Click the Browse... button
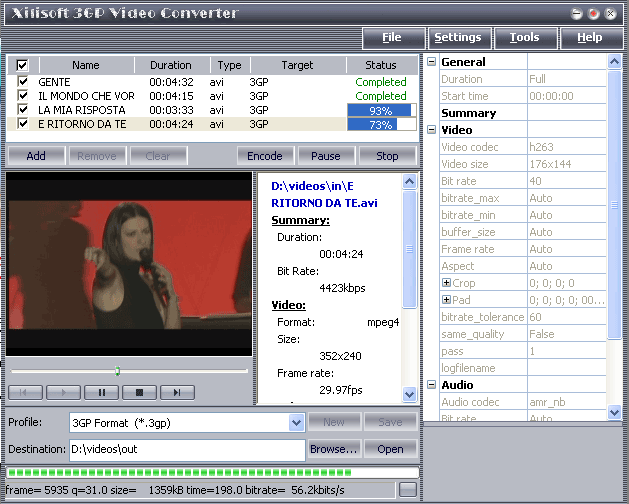 tap(334, 449)
